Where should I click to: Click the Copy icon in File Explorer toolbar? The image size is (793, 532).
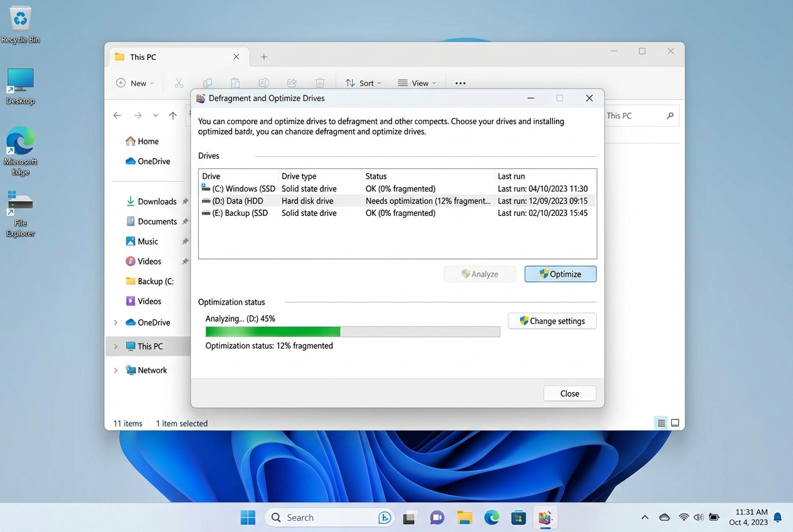click(x=207, y=83)
